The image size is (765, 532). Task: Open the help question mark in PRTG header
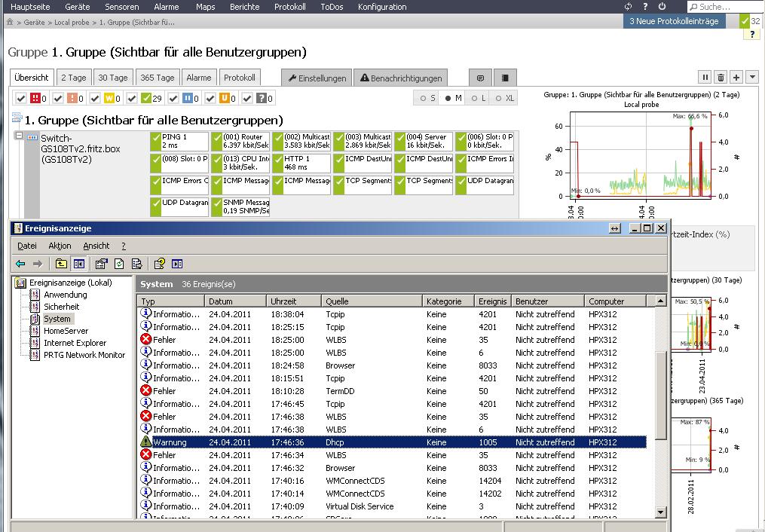tap(645, 7)
